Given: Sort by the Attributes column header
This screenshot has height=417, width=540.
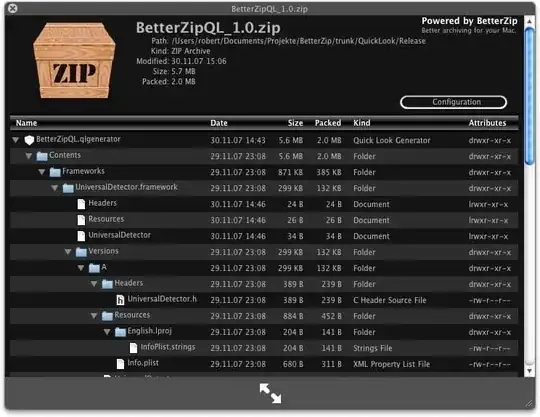Looking at the screenshot, I should (487, 123).
